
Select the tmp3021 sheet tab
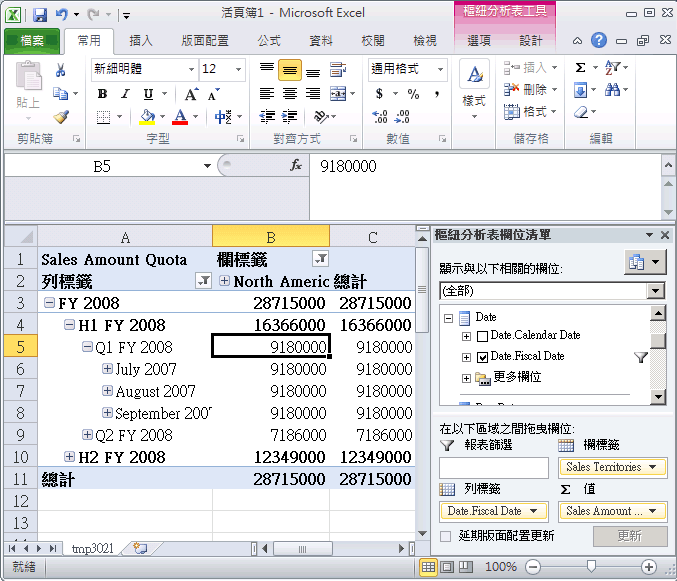pyautogui.click(x=92, y=548)
